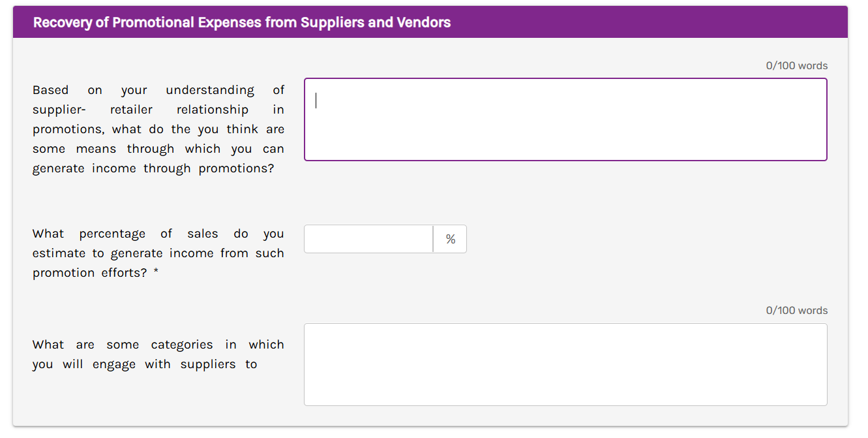Screen dimensions: 868x438
Task: Focus the sales percentage input field
Action: pyautogui.click(x=368, y=239)
